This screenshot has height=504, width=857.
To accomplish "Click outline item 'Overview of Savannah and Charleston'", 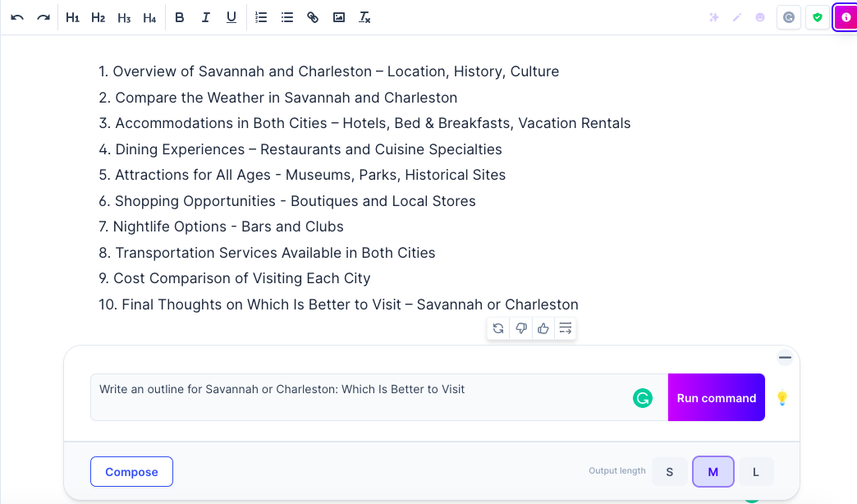I will [328, 71].
